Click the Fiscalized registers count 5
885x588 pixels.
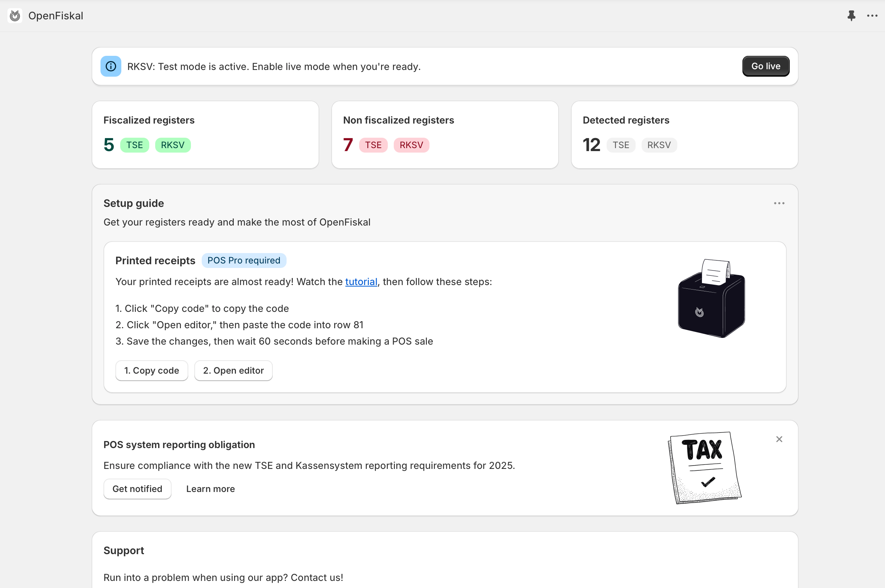[109, 145]
